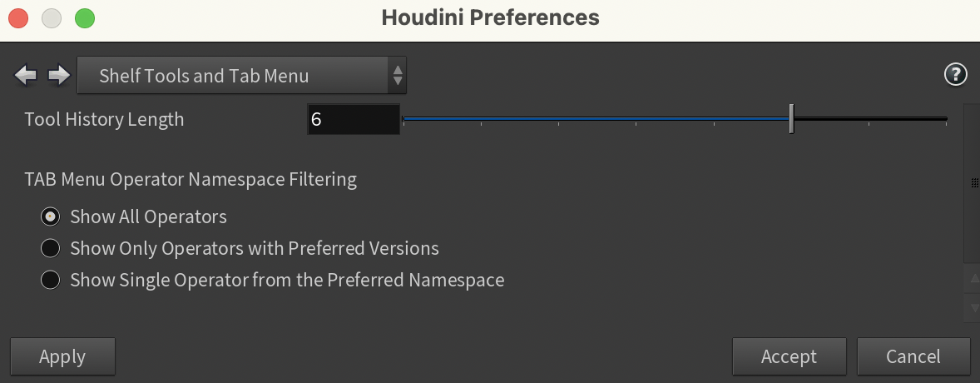
Task: Select Show Only Operators with Preferred Versions
Action: pyautogui.click(x=51, y=248)
